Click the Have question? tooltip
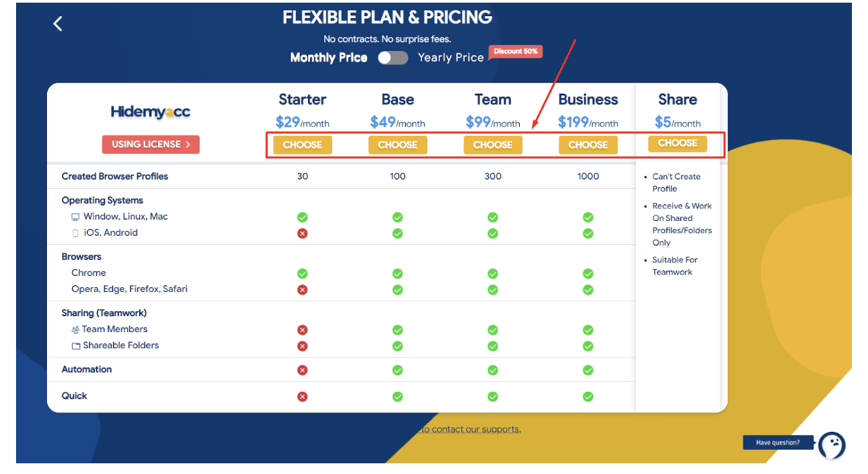The width and height of the screenshot is (868, 474). (x=778, y=443)
